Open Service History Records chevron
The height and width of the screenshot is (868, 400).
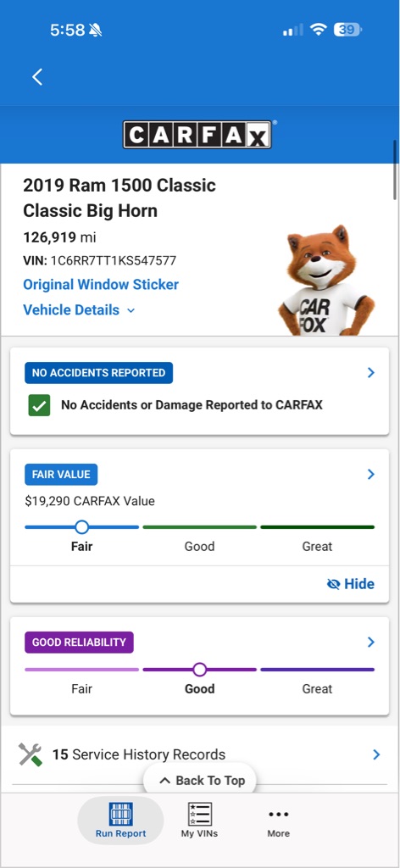point(376,754)
